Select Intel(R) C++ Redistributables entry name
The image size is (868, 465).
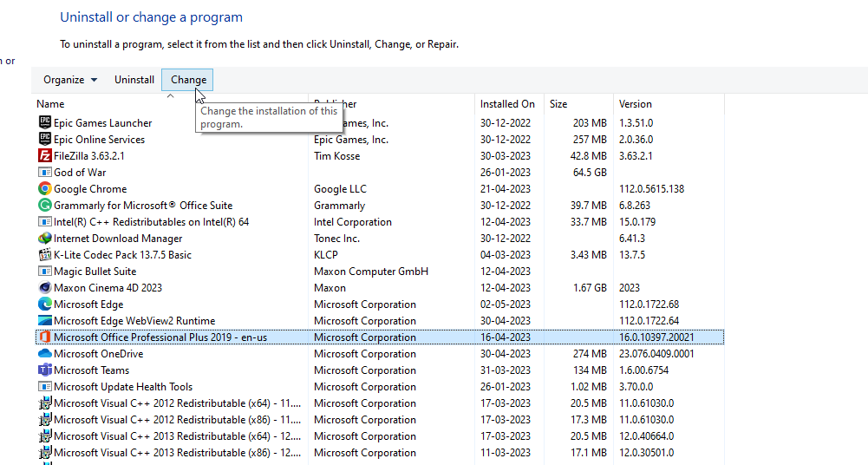point(151,222)
